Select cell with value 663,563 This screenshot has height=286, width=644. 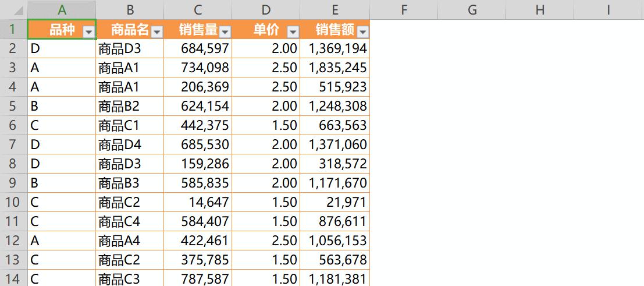pyautogui.click(x=335, y=125)
